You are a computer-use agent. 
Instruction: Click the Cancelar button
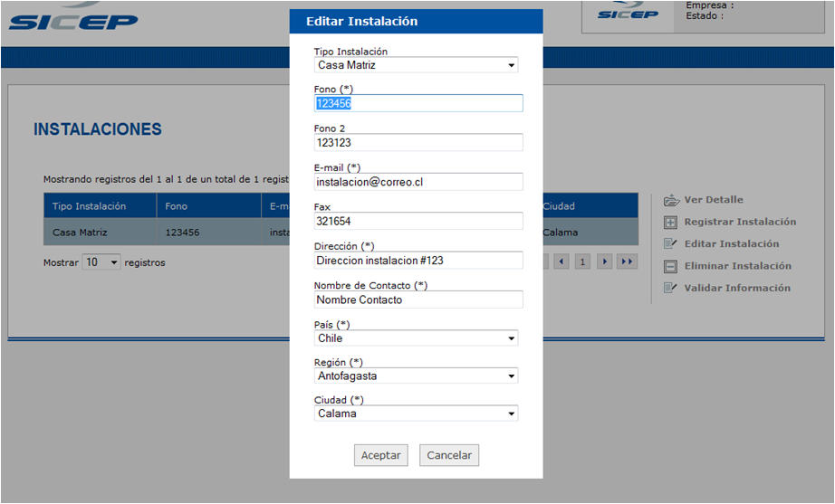449,455
